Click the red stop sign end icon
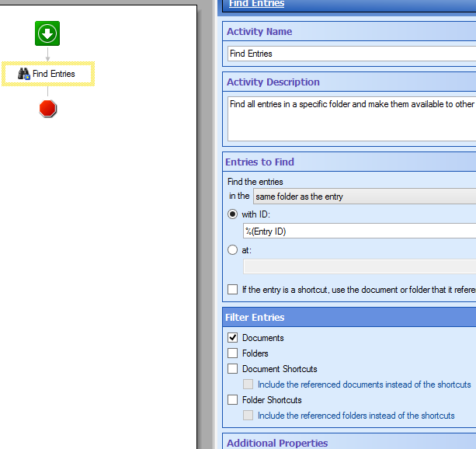Viewport: 476px width, 449px height. click(48, 109)
